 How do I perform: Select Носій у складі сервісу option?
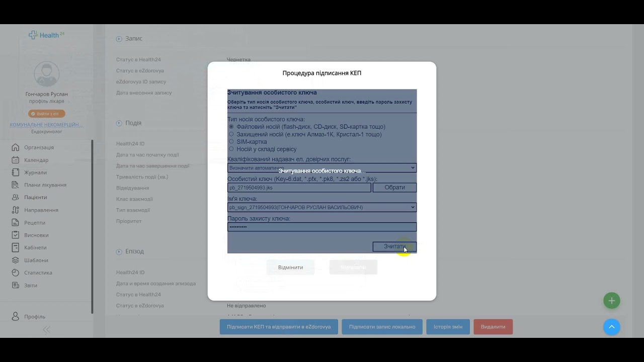pos(231,149)
